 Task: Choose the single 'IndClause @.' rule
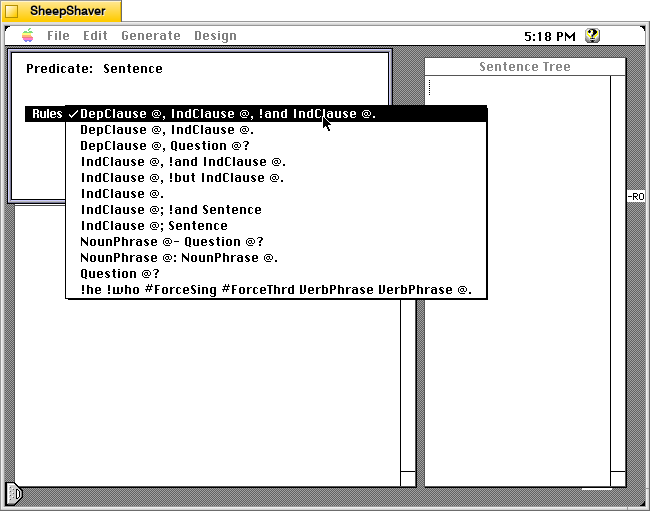tap(276, 194)
